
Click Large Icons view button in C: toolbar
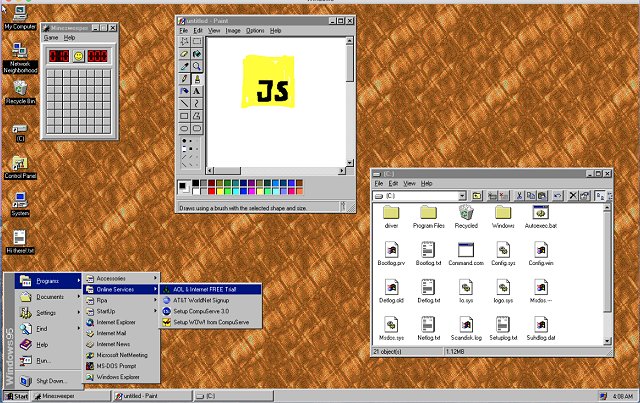pyautogui.click(x=600, y=196)
